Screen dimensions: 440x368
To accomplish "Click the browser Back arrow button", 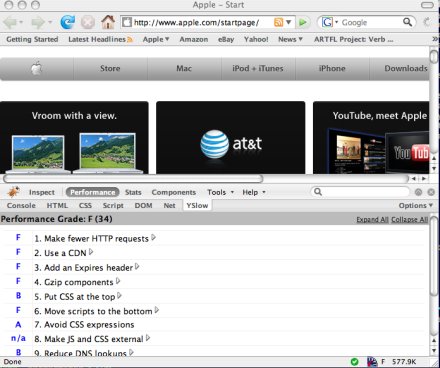I will [10, 22].
